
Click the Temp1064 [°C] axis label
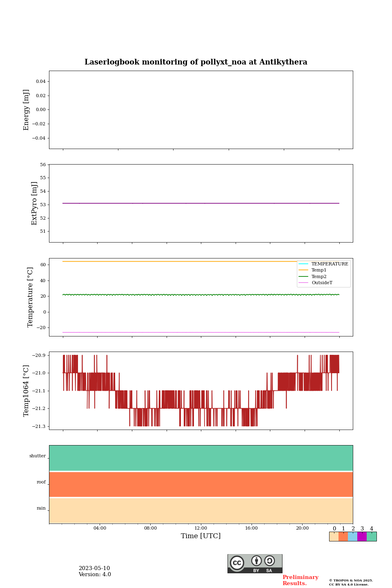(x=26, y=391)
